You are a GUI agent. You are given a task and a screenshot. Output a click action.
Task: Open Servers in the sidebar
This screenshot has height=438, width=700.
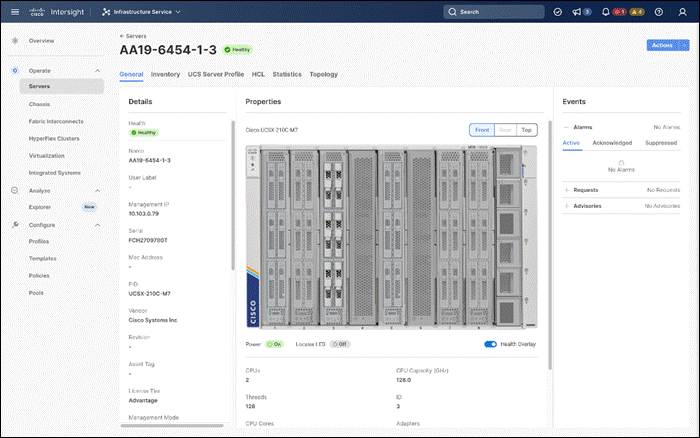click(x=62, y=86)
